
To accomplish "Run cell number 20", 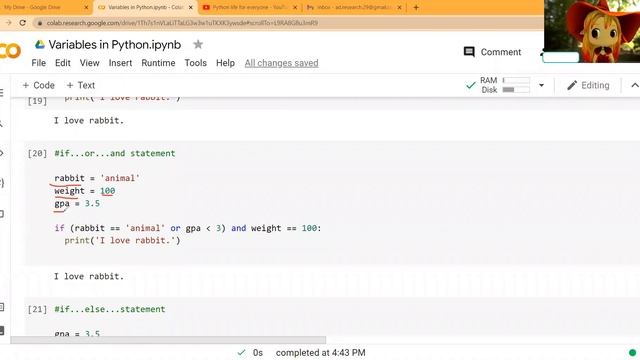I will click(37, 153).
